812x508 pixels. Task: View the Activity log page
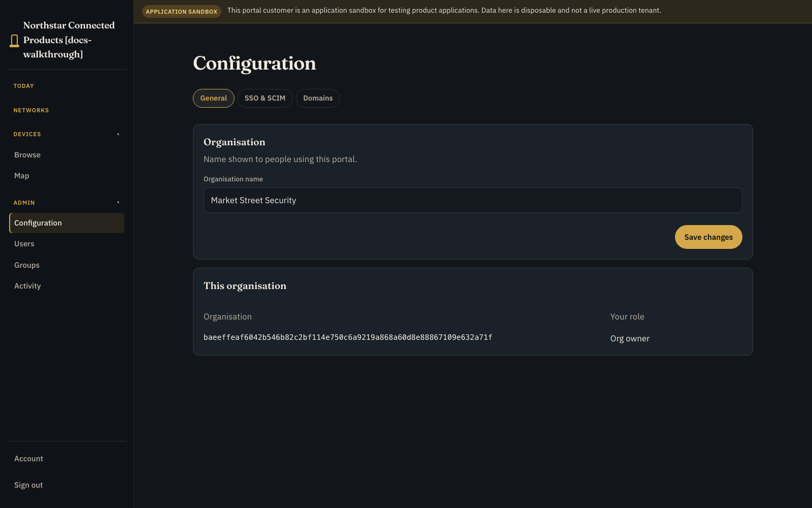coord(66,286)
